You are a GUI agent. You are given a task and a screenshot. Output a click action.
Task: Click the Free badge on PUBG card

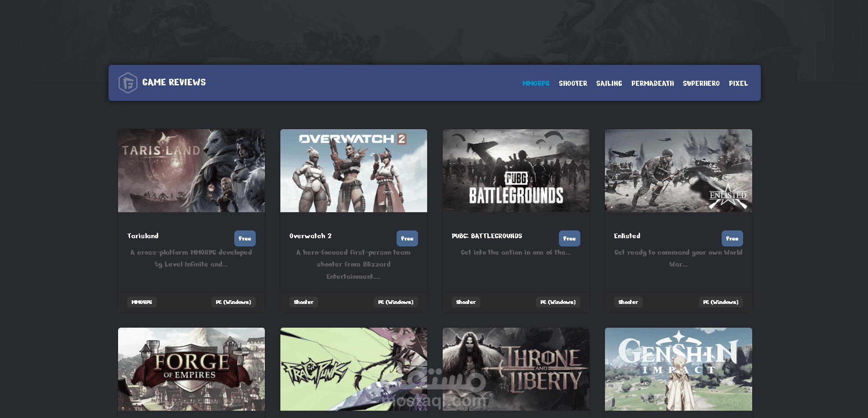click(569, 239)
